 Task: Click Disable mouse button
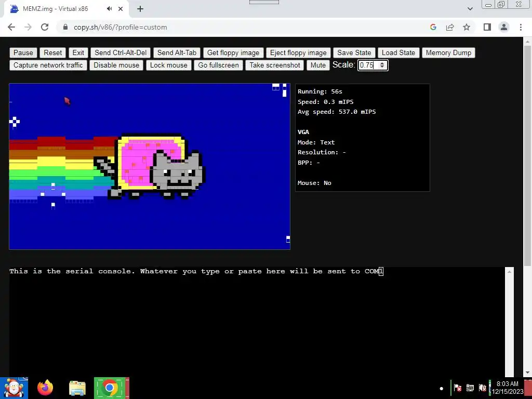click(116, 65)
